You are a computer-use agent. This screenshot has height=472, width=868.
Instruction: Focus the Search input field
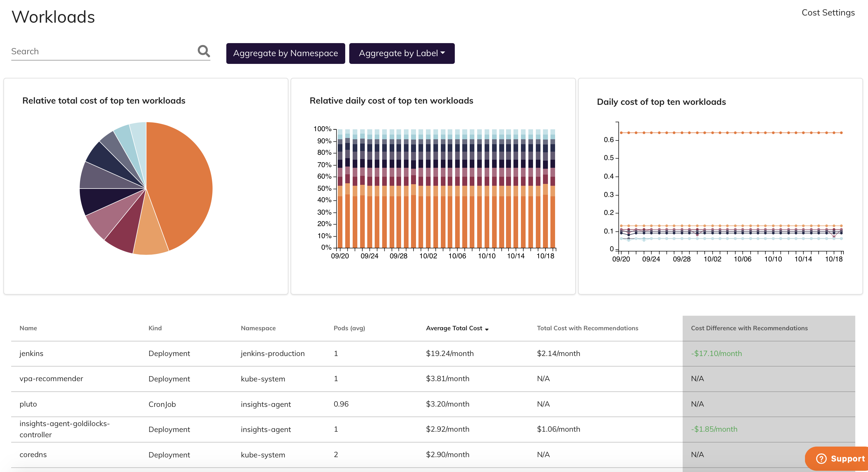[x=101, y=51]
